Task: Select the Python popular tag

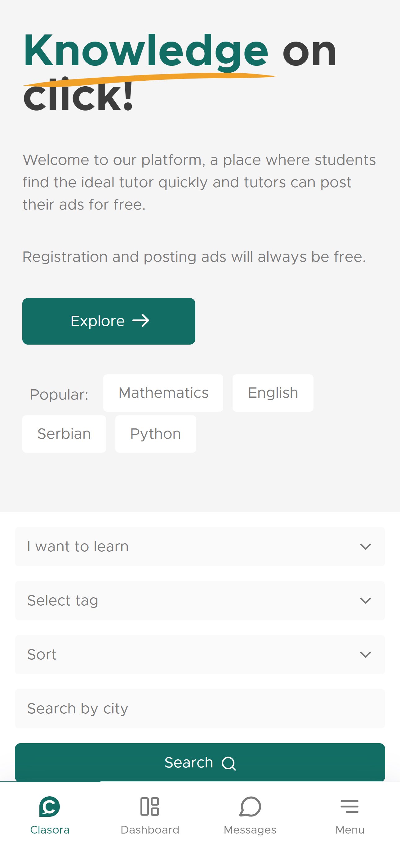Action: [x=156, y=434]
